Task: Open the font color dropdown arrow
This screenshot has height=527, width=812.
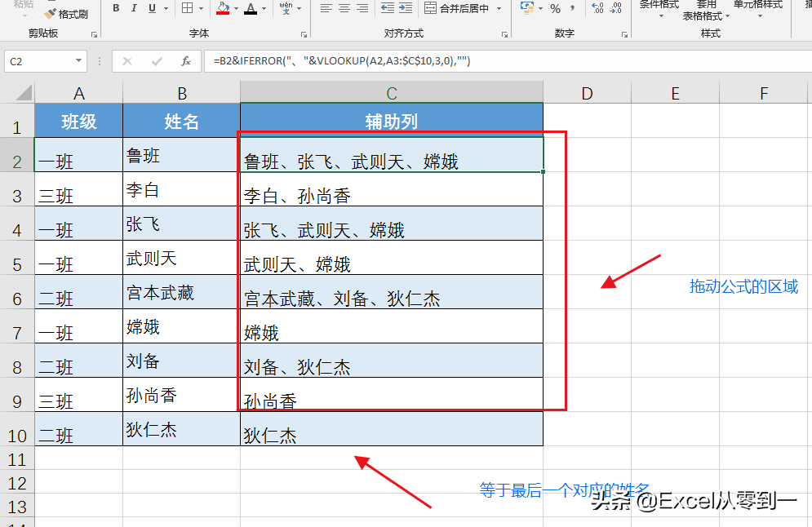Action: click(x=264, y=8)
